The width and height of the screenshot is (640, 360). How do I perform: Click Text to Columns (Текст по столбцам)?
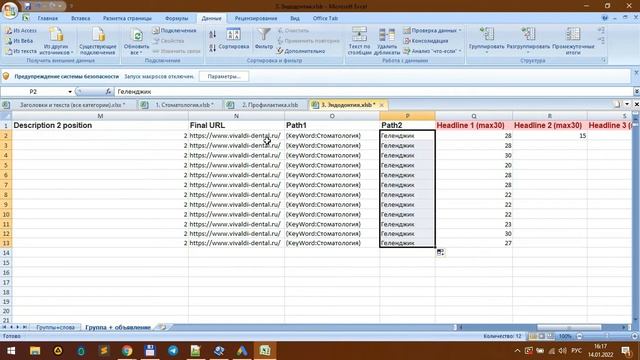click(x=360, y=41)
